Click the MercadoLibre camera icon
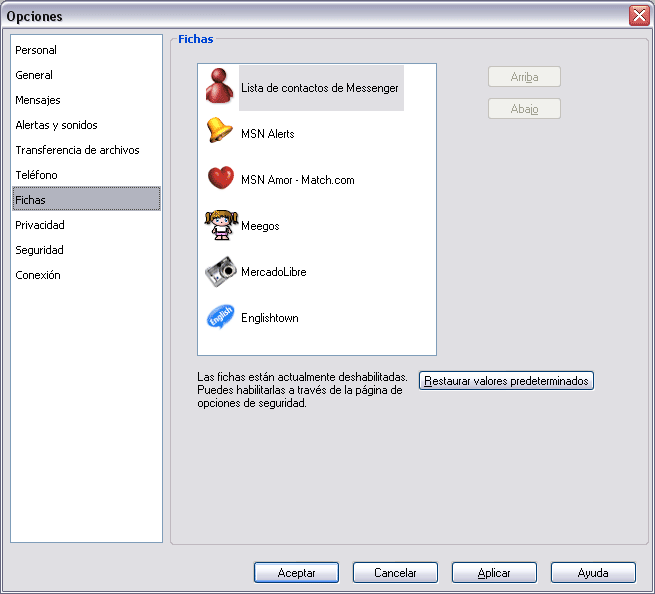The image size is (655, 594). pos(221,272)
